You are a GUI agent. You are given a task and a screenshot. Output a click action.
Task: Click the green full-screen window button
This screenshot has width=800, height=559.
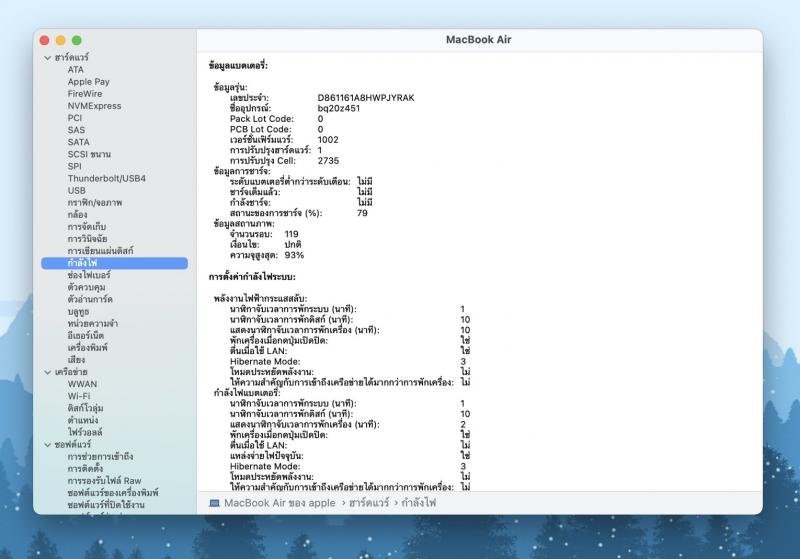[76, 40]
